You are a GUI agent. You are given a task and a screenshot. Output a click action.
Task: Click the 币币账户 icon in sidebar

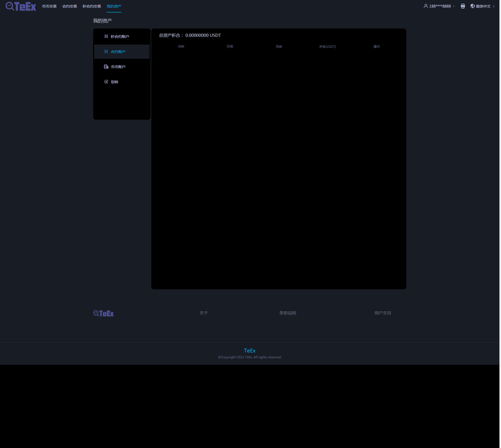coord(106,67)
